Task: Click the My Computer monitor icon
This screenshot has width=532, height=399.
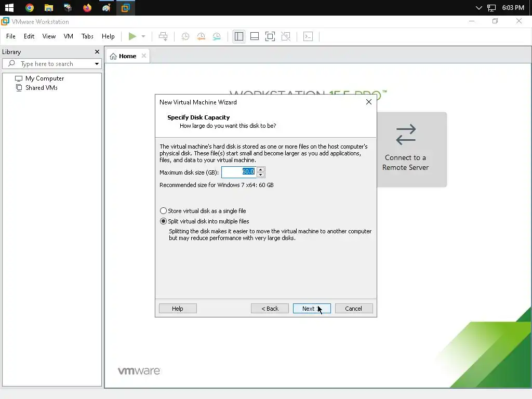Action: (19, 78)
